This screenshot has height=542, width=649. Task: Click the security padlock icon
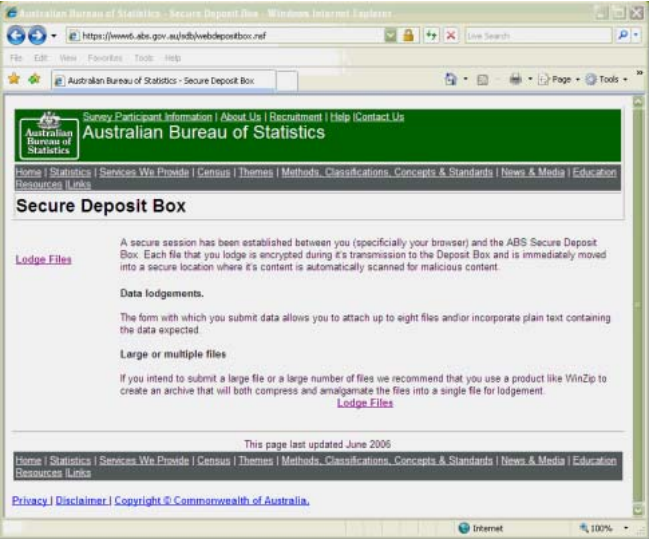[409, 36]
